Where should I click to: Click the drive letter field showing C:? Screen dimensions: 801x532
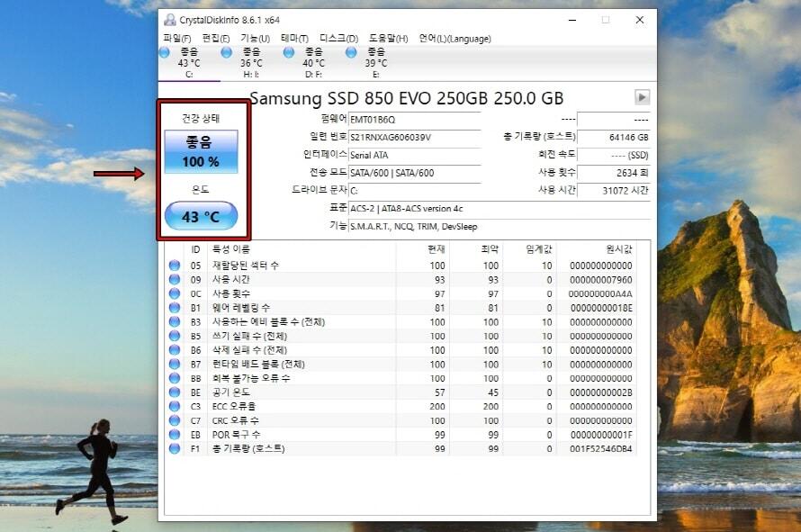[x=414, y=191]
